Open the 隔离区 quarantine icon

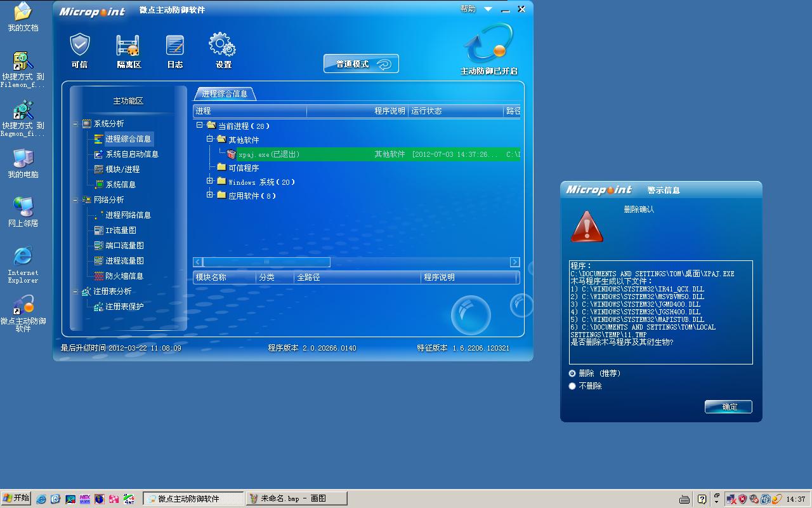pyautogui.click(x=128, y=46)
